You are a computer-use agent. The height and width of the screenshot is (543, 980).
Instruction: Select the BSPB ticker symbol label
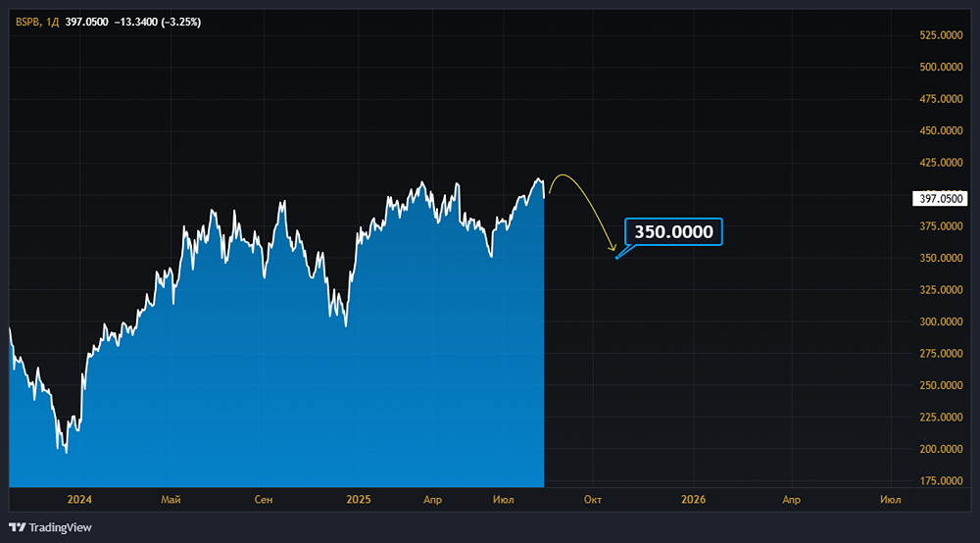tap(27, 22)
